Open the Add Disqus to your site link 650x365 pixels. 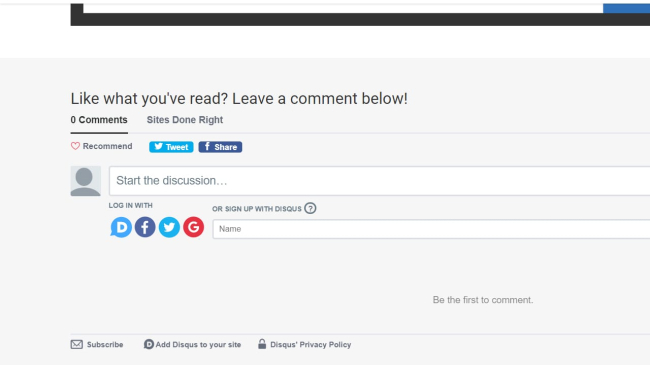point(192,345)
